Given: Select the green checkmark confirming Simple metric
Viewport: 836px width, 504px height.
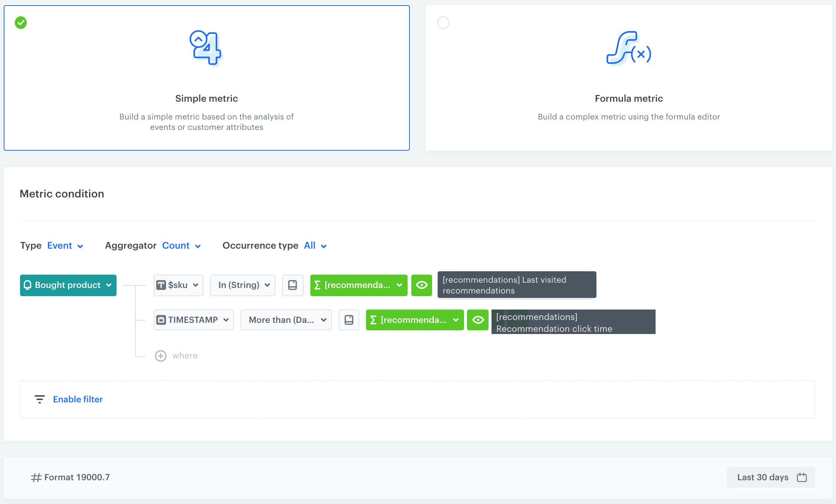Looking at the screenshot, I should [x=21, y=22].
